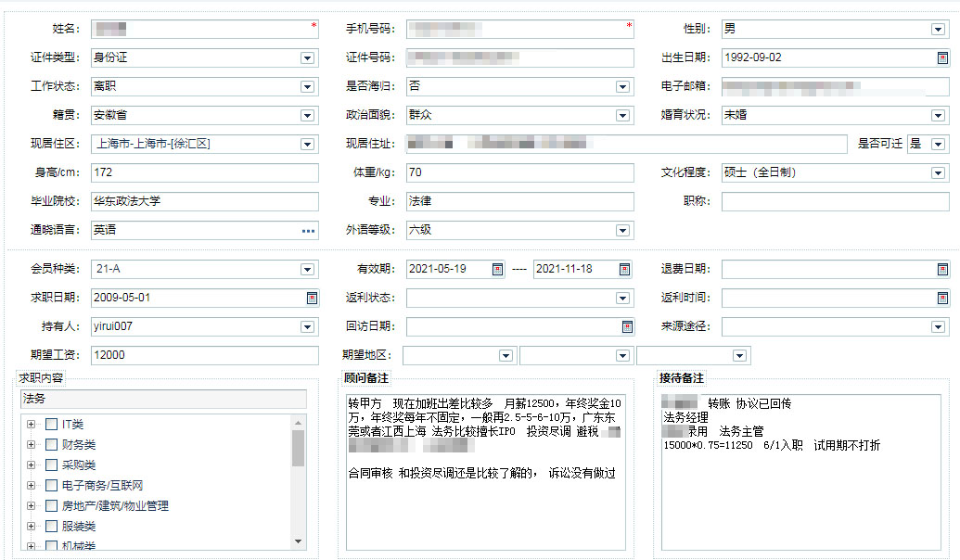Expand the IT类 tree node
Viewport: 960px width, 560px height.
31,424
